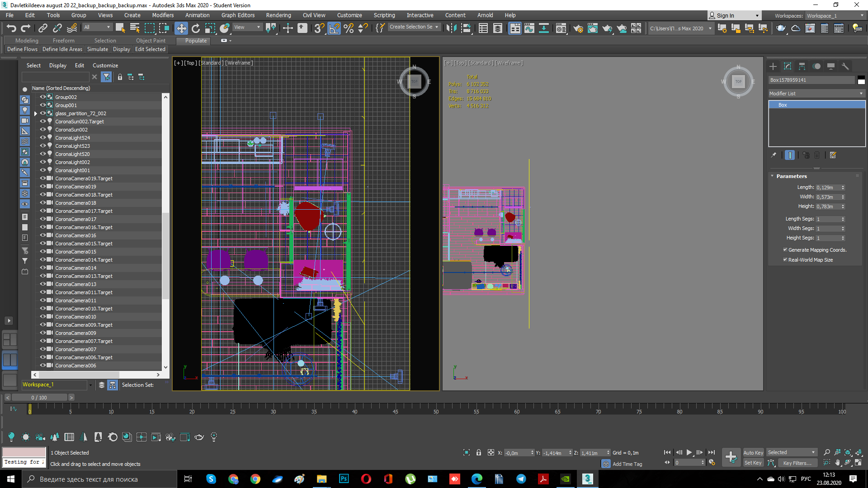Image resolution: width=868 pixels, height=488 pixels.
Task: Toggle Angle Snap in toolbar
Action: (x=334, y=28)
